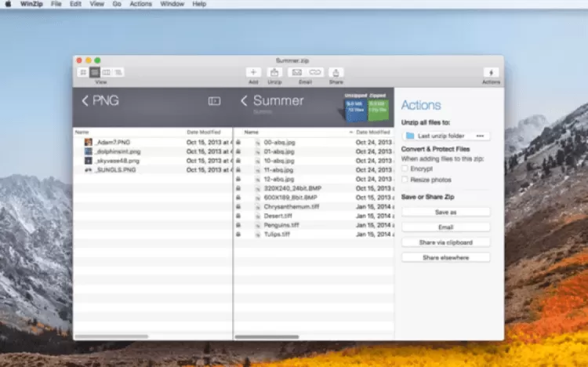This screenshot has height=367, width=588.
Task: Enable the Encrypt checkbox
Action: (405, 168)
